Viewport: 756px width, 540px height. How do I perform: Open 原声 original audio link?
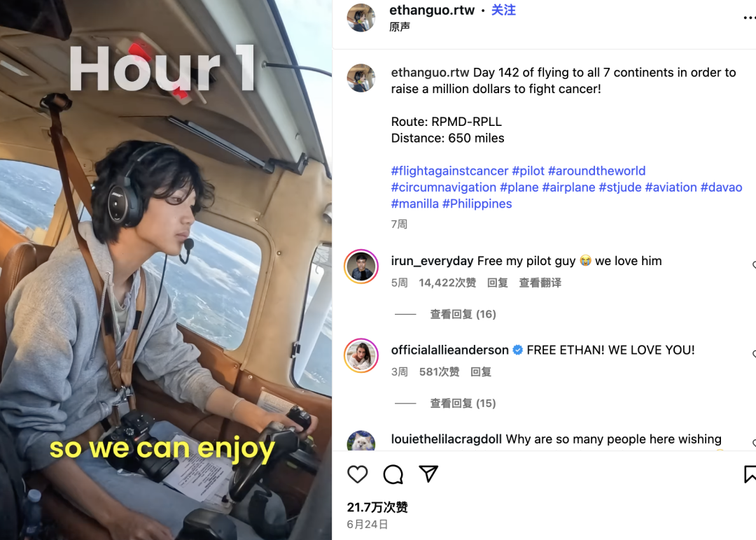[x=400, y=27]
